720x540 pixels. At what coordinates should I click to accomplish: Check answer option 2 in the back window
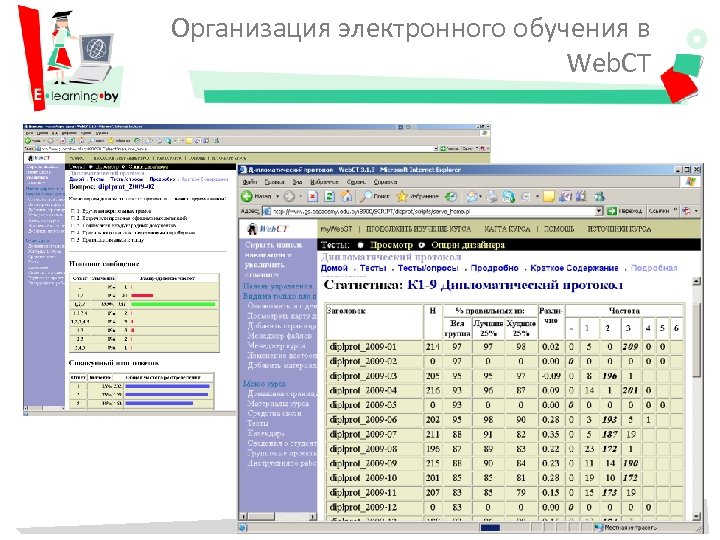[73, 218]
